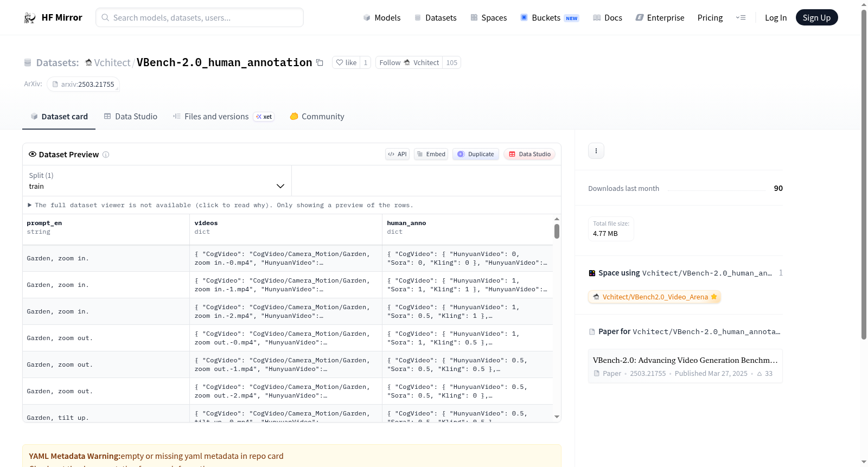The width and height of the screenshot is (868, 467).
Task: Click the 'Space using' heading
Action: [619, 273]
